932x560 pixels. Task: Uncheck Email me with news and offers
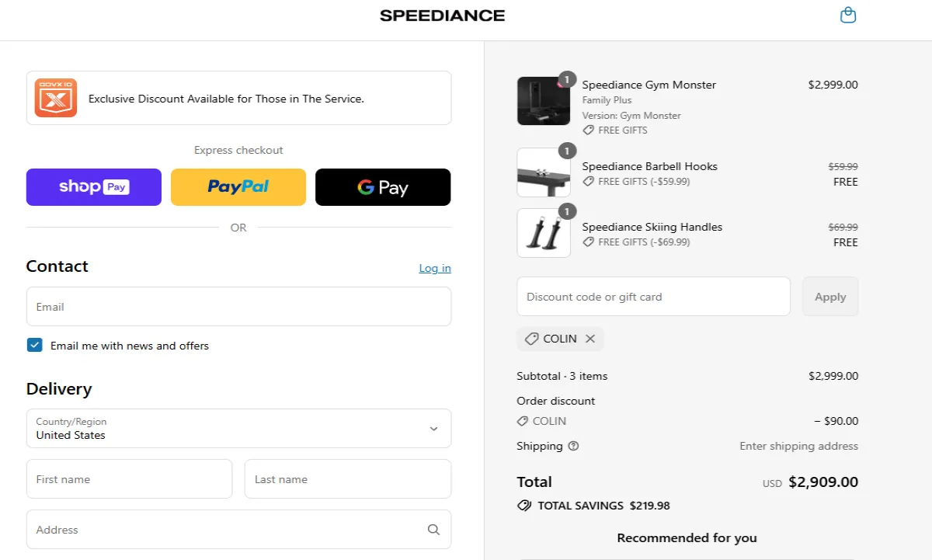[x=35, y=346]
